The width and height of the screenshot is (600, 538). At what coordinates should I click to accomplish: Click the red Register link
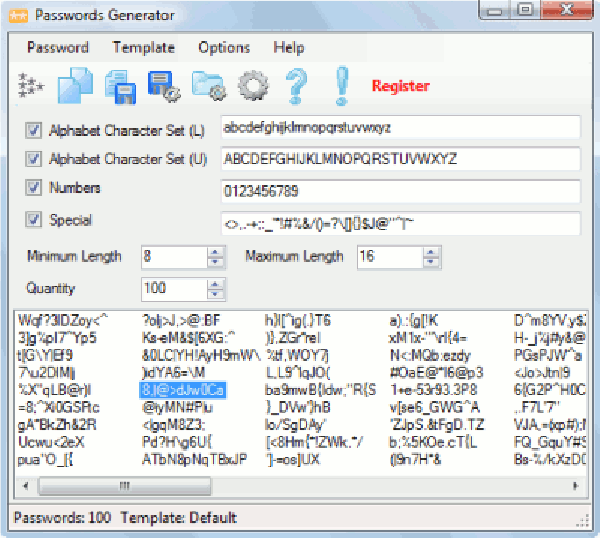pos(400,87)
